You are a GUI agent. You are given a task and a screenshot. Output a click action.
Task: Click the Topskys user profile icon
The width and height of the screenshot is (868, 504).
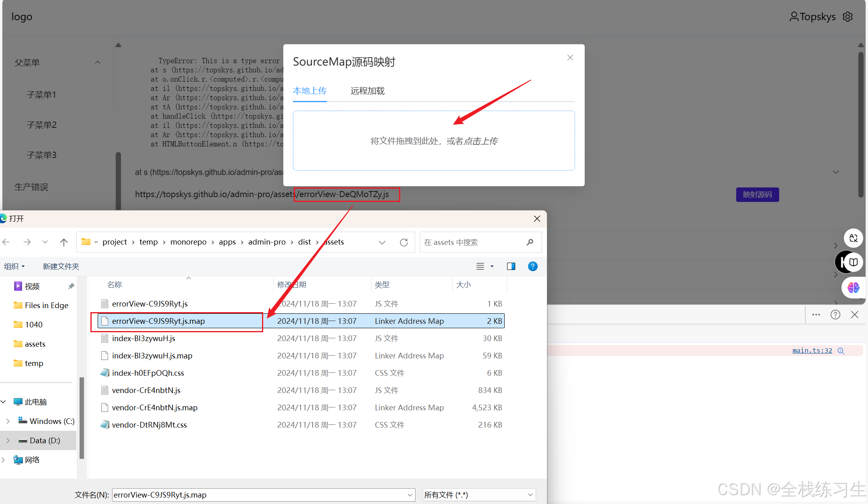tap(794, 16)
